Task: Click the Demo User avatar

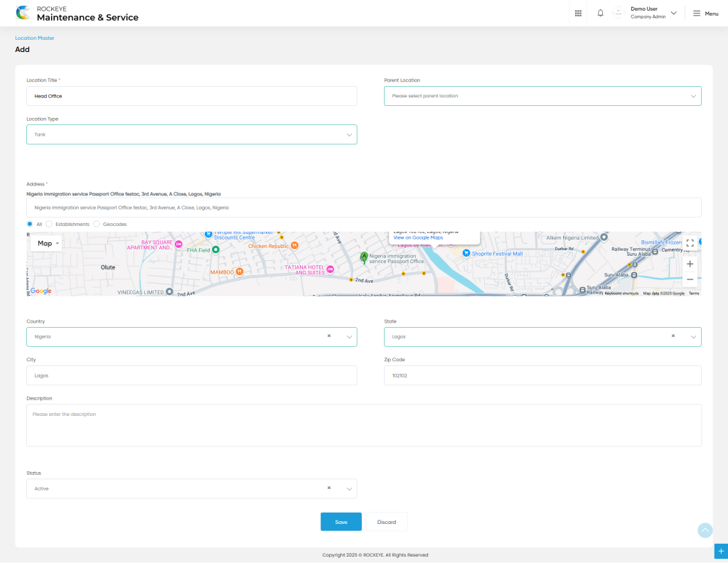Action: click(x=619, y=13)
